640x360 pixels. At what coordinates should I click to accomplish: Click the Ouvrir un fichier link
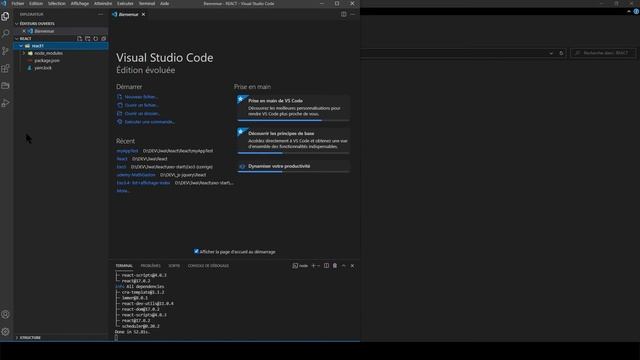coord(141,105)
